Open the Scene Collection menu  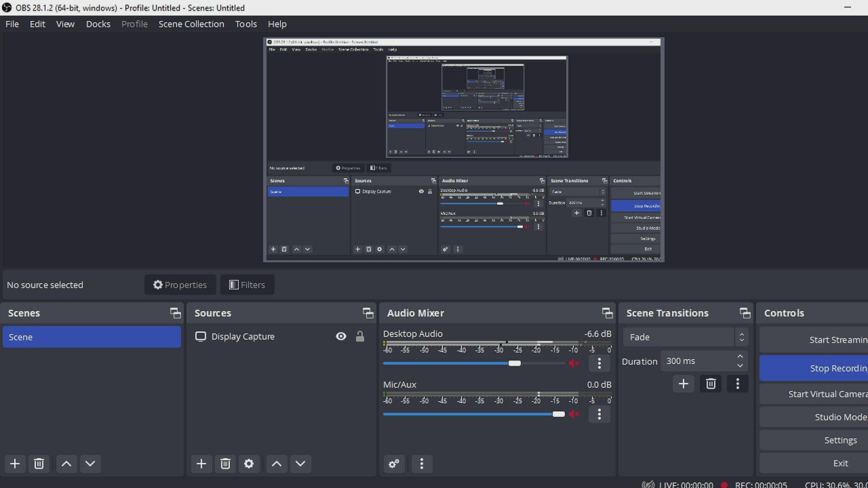[x=191, y=24]
